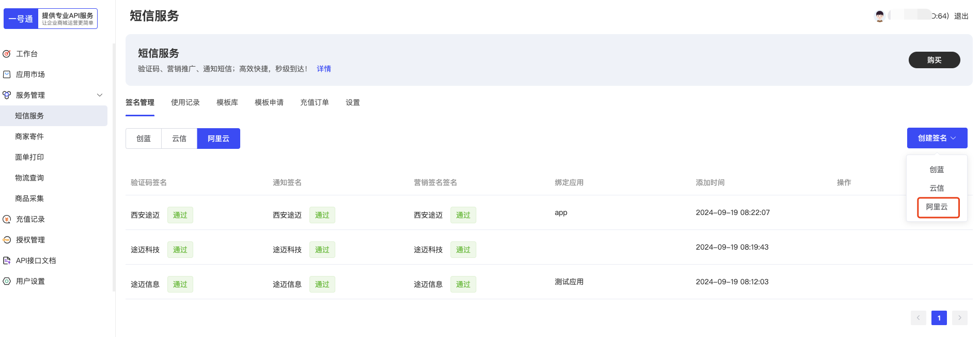Switch to 设置 tab
980x337 pixels.
pyautogui.click(x=353, y=102)
